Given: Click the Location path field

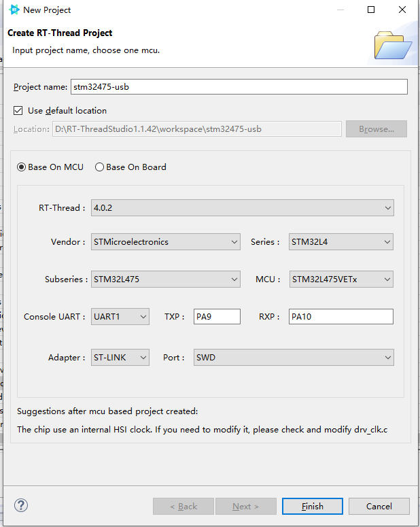Looking at the screenshot, I should 197,129.
